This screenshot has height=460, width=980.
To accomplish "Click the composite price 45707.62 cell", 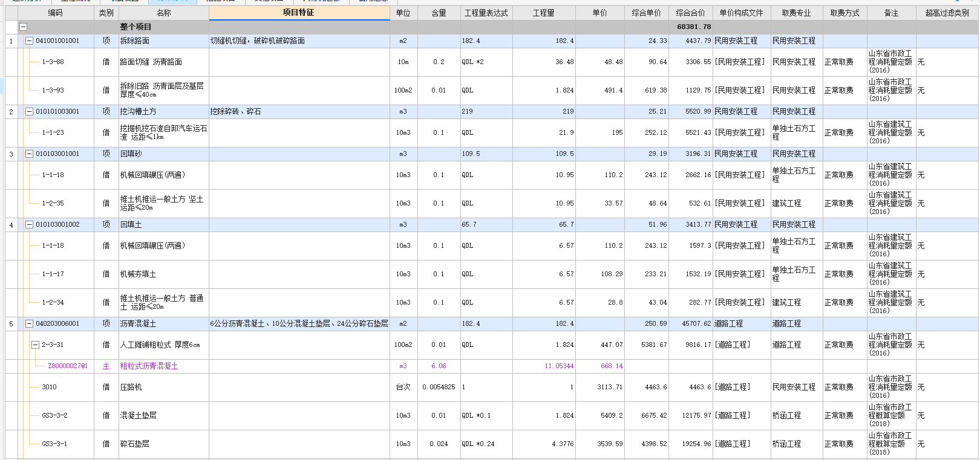I will click(x=691, y=323).
